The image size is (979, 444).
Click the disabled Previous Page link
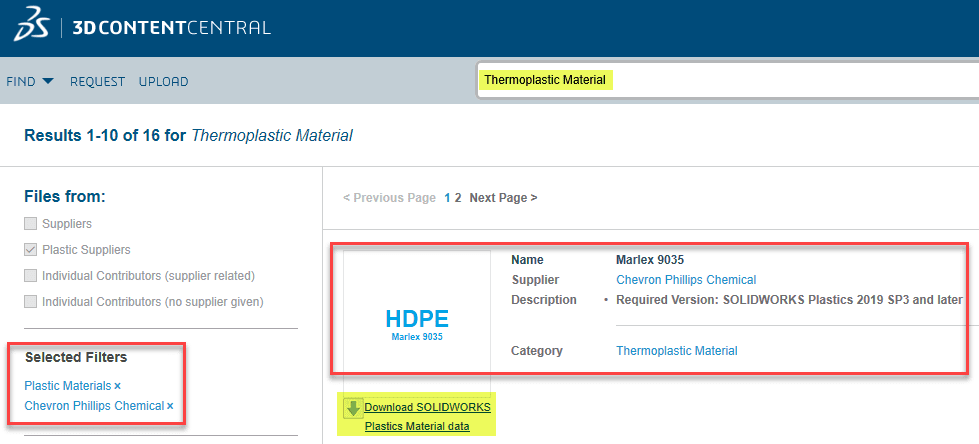point(389,198)
